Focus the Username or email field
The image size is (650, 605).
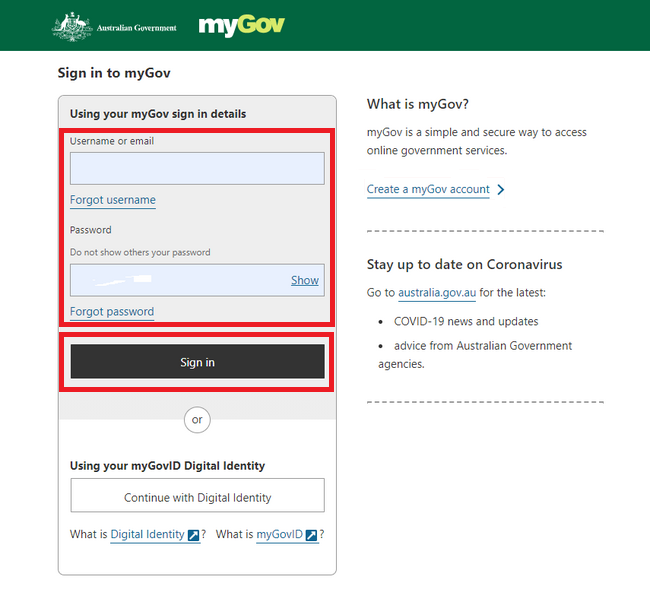click(x=197, y=168)
